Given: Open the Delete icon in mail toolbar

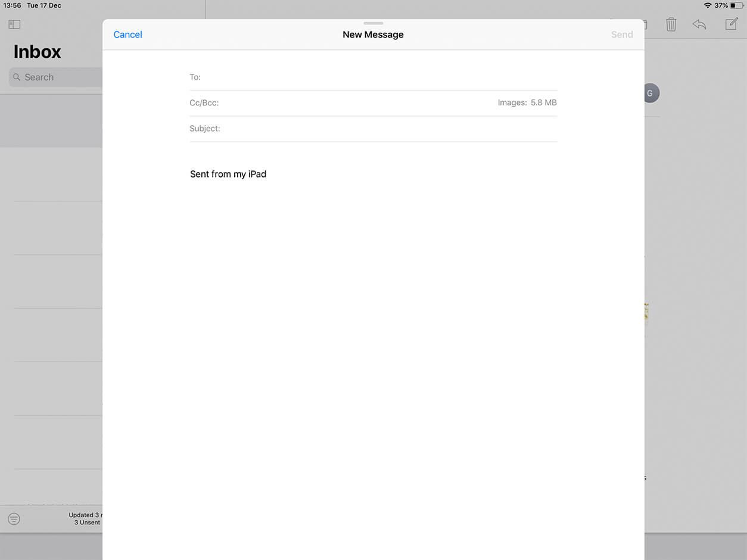Looking at the screenshot, I should pyautogui.click(x=671, y=24).
